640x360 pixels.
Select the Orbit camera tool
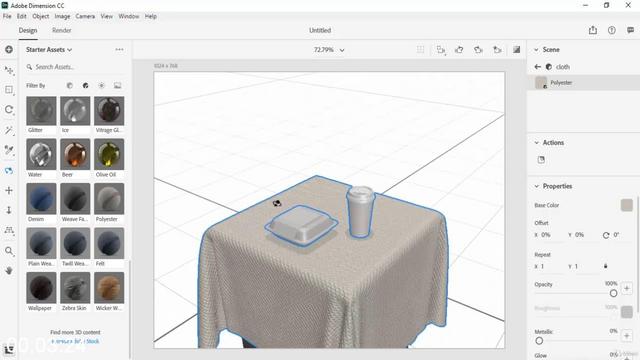click(x=9, y=171)
